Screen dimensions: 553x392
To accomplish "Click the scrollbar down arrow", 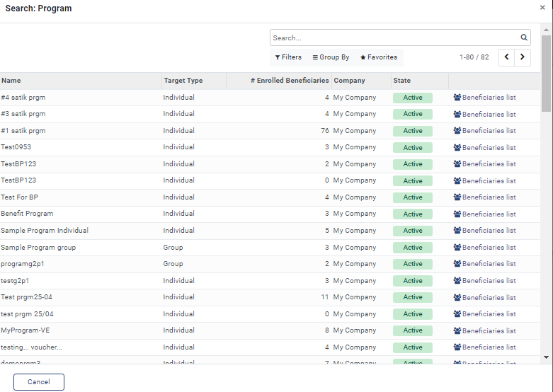I will click(547, 357).
